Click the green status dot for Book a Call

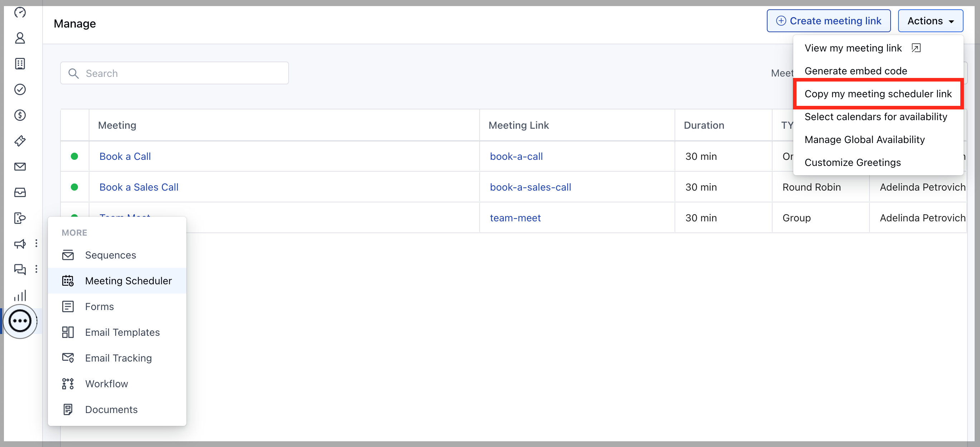coord(74,156)
